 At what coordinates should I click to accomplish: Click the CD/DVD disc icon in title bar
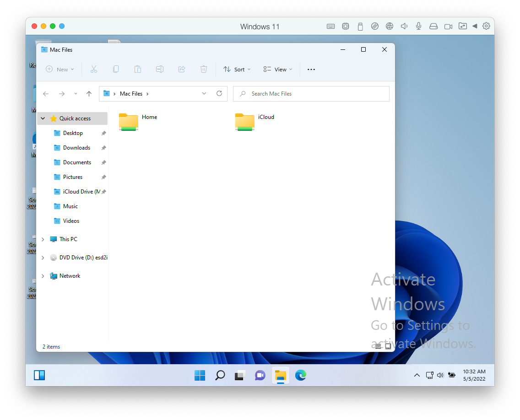[375, 26]
